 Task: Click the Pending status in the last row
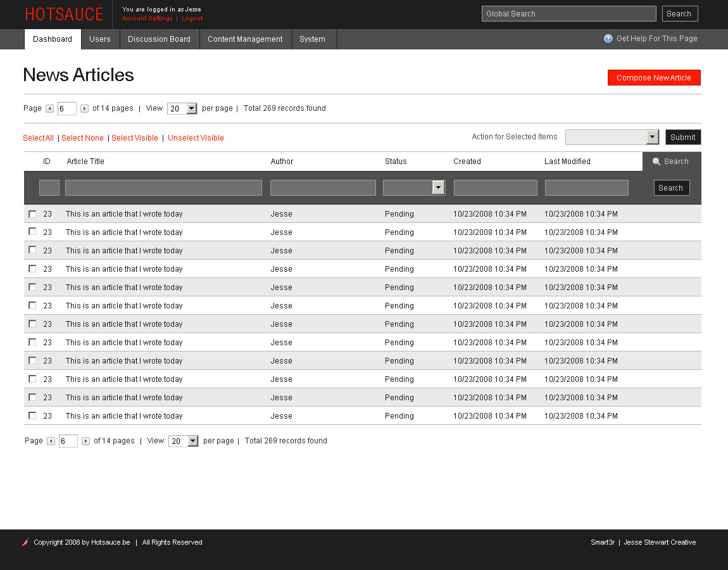click(399, 415)
